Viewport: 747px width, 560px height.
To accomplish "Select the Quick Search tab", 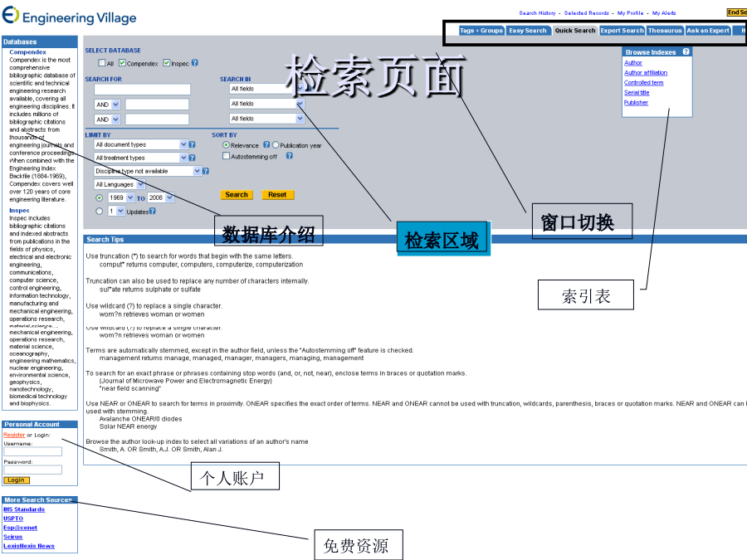I will (574, 31).
